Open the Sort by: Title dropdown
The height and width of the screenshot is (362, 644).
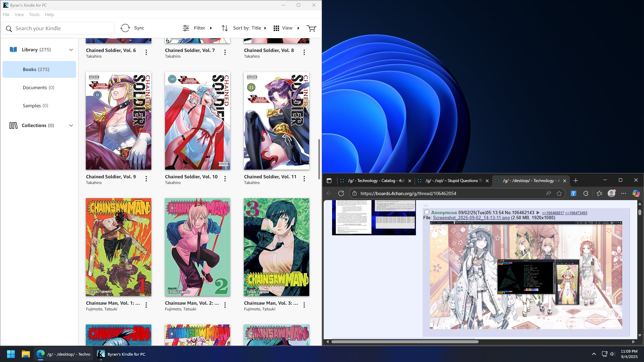pos(244,28)
